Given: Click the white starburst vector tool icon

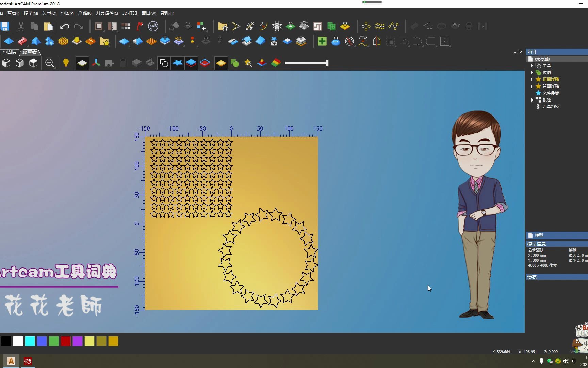Looking at the screenshot, I should 277,26.
